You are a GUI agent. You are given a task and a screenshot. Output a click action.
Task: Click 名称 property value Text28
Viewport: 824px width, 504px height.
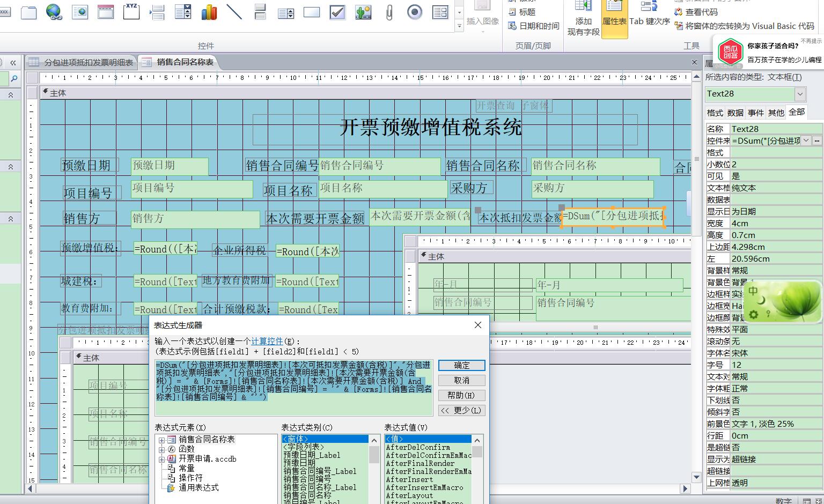[x=776, y=129]
